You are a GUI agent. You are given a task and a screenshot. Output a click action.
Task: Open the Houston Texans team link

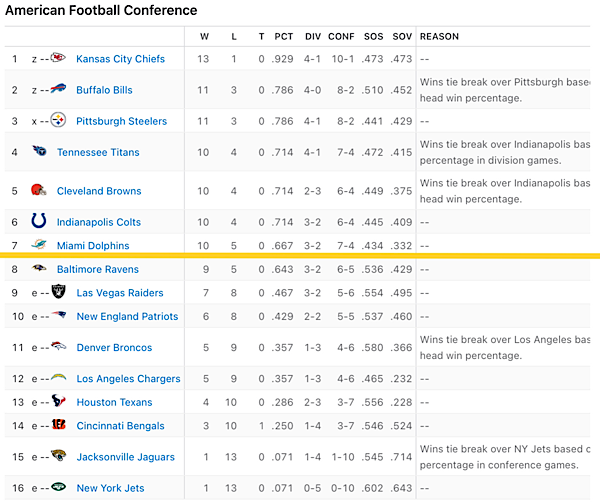(114, 402)
